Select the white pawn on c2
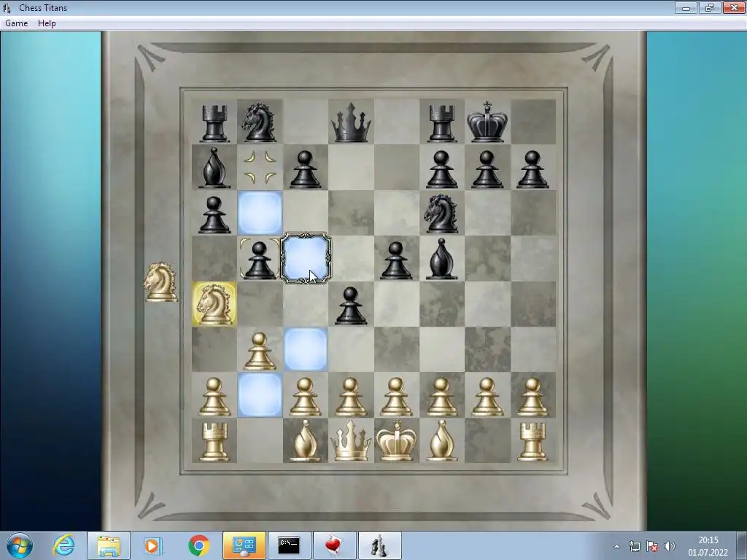 click(x=306, y=397)
